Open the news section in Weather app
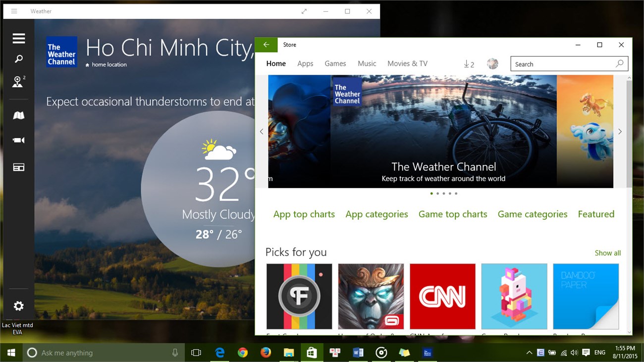This screenshot has height=362, width=644. [x=18, y=167]
